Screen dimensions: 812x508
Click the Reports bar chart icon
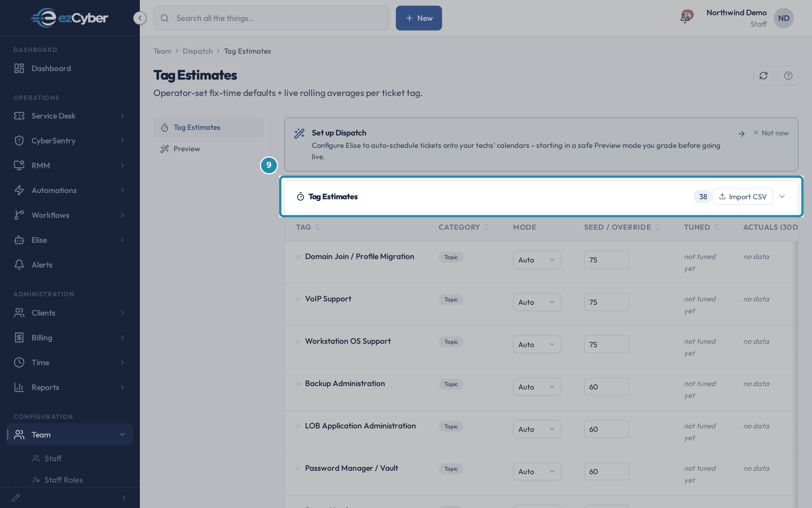pos(19,387)
